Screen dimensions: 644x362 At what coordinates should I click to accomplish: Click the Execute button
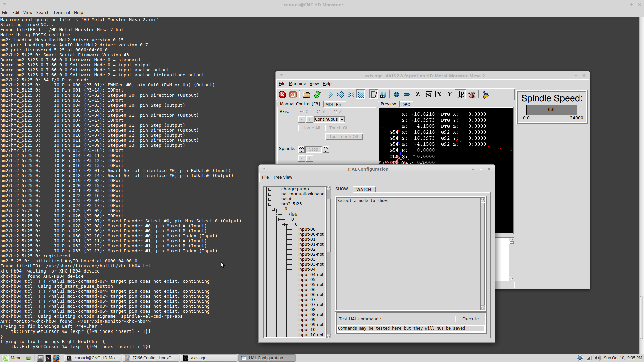click(x=470, y=319)
